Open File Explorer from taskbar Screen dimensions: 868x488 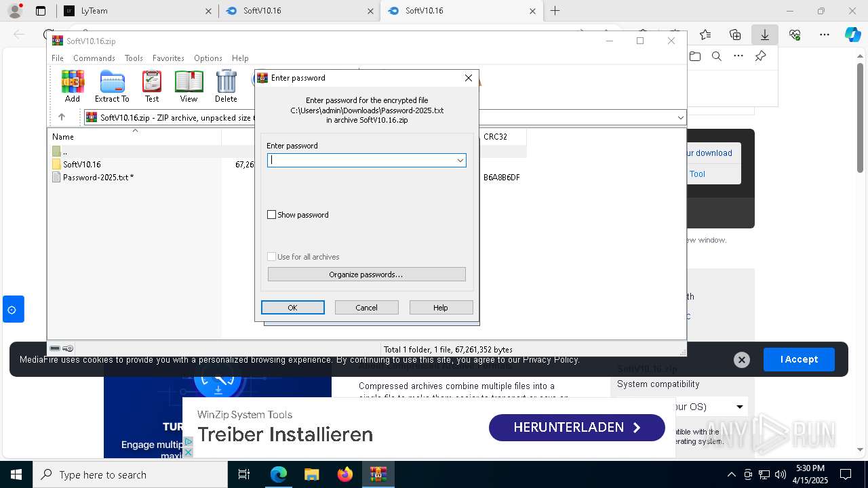(x=312, y=474)
